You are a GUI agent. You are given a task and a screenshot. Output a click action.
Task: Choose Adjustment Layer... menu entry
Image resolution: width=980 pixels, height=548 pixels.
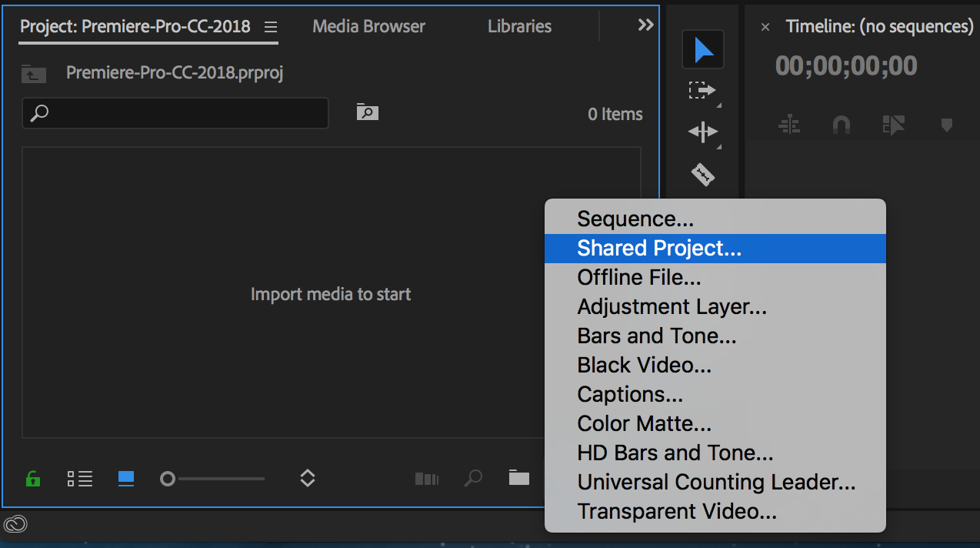point(715,307)
